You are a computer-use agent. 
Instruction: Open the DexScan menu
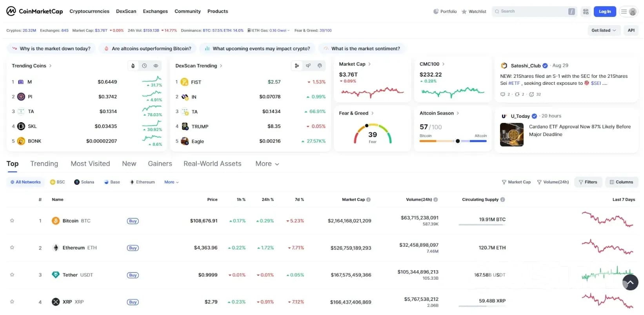(x=126, y=11)
